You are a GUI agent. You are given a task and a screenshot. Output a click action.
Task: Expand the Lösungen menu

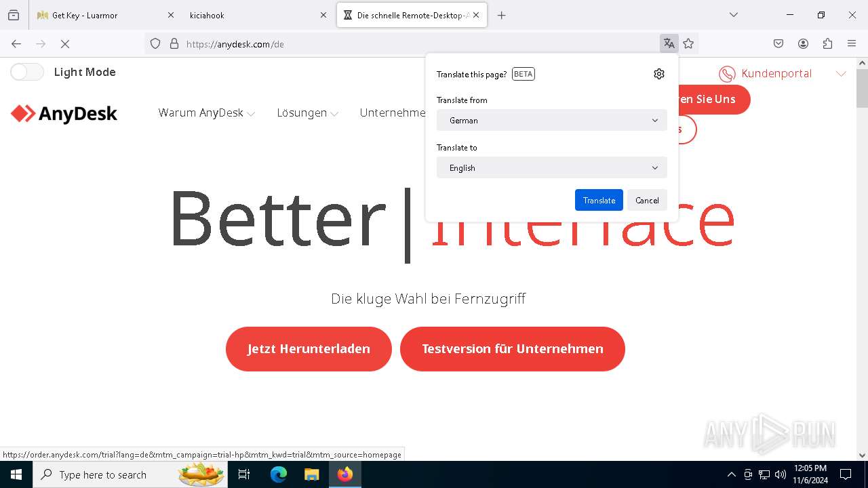[307, 113]
